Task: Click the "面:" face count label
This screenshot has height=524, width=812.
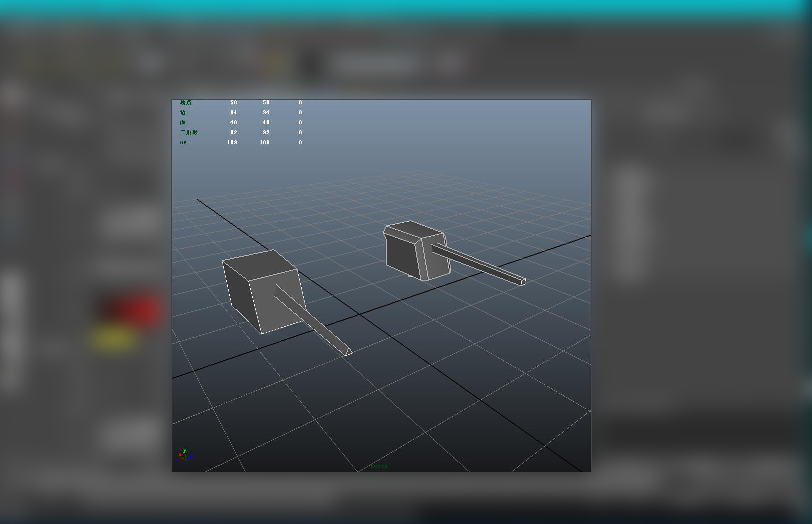Action: coord(184,122)
